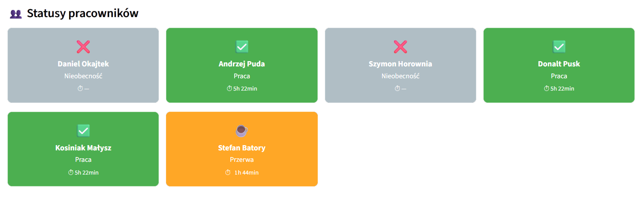Click the Statusy pracowników heading
The width and height of the screenshot is (644, 197).
point(83,14)
